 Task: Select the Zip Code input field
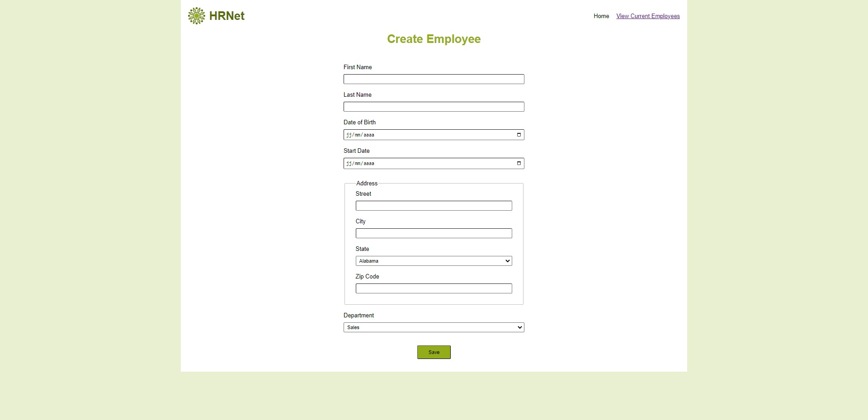click(434, 288)
